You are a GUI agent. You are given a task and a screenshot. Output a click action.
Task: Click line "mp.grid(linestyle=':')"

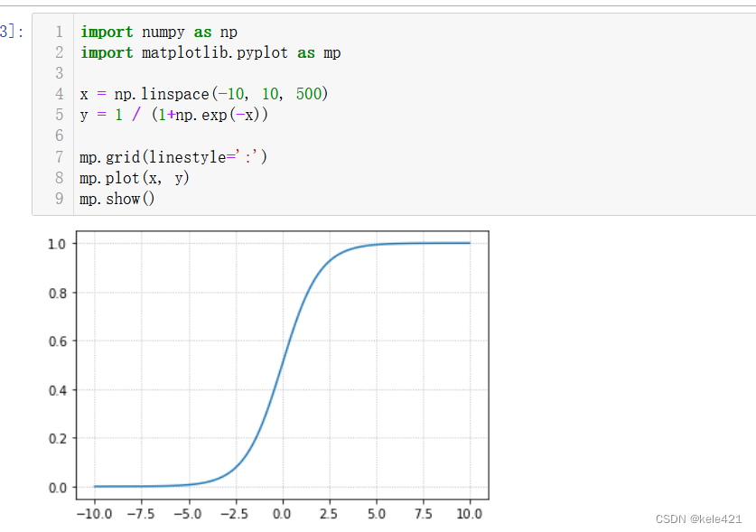coord(173,157)
